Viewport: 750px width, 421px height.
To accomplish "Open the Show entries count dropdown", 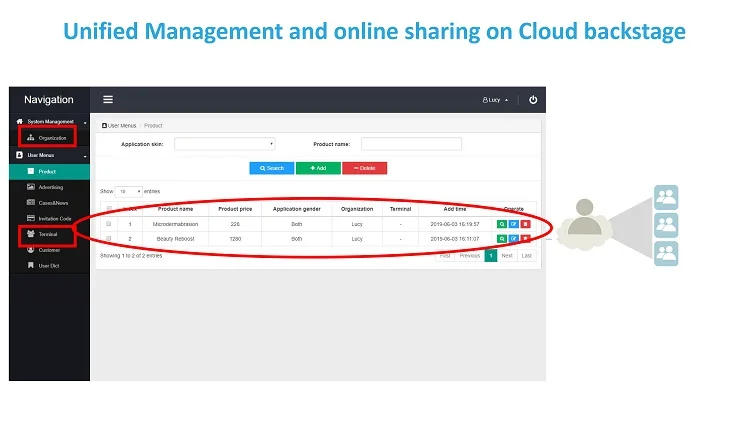I will (x=129, y=190).
